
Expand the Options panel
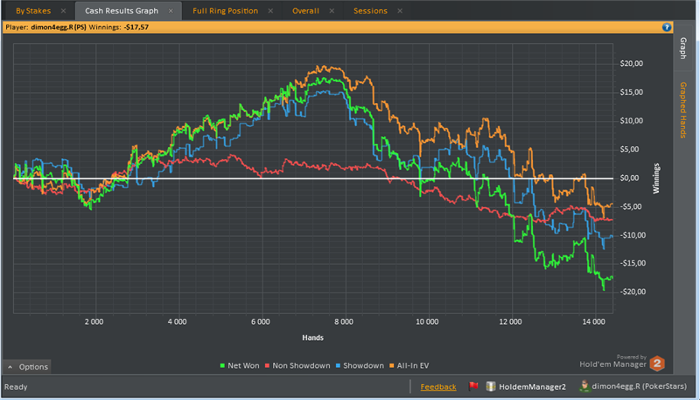click(x=27, y=367)
